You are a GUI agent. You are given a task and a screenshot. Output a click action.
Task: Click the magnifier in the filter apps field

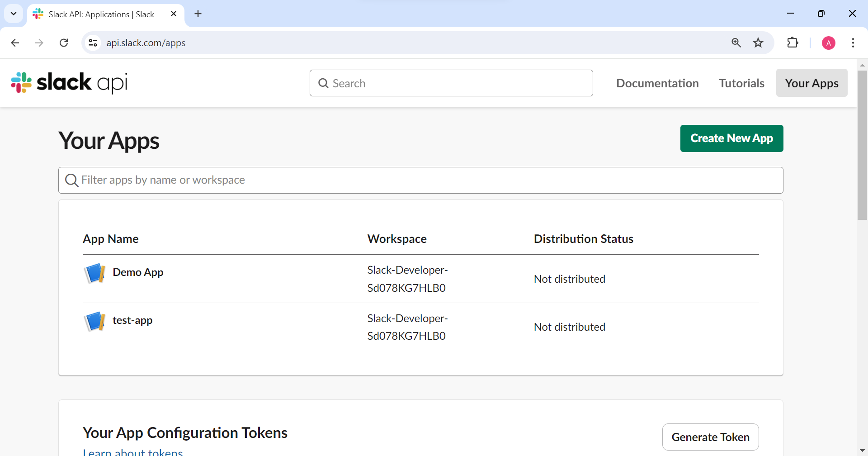(71, 180)
